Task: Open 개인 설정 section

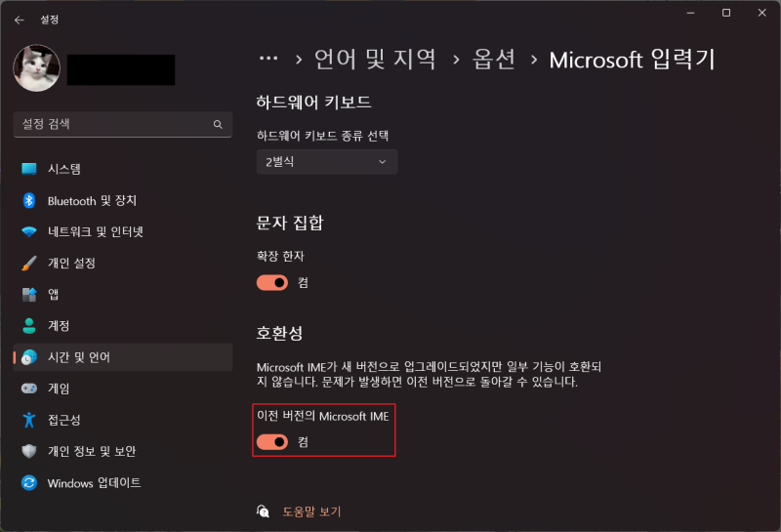Action: 123,263
